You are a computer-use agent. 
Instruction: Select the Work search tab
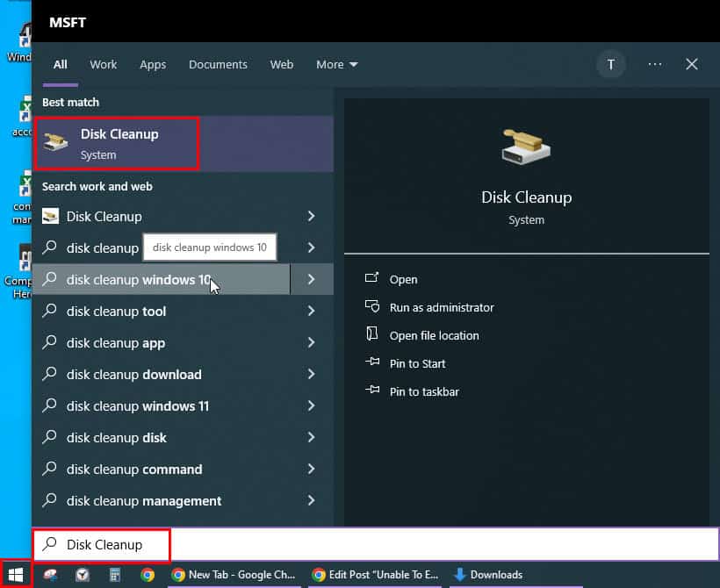pos(104,65)
